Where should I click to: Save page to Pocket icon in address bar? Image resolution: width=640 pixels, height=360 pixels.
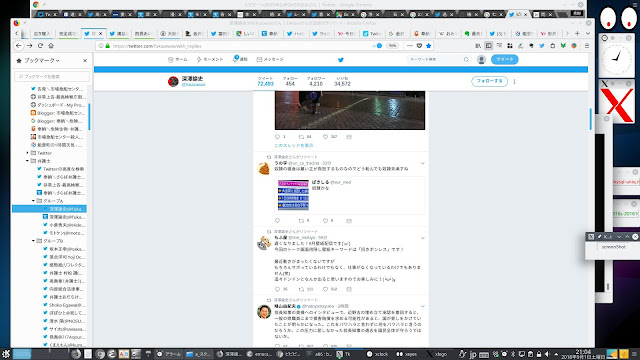point(419,46)
